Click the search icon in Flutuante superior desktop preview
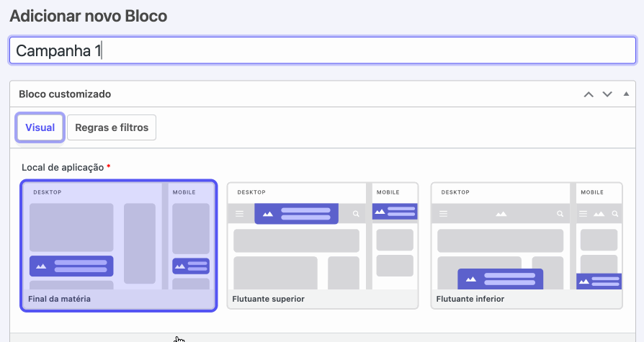Viewport: 644px width, 342px height. pos(356,214)
